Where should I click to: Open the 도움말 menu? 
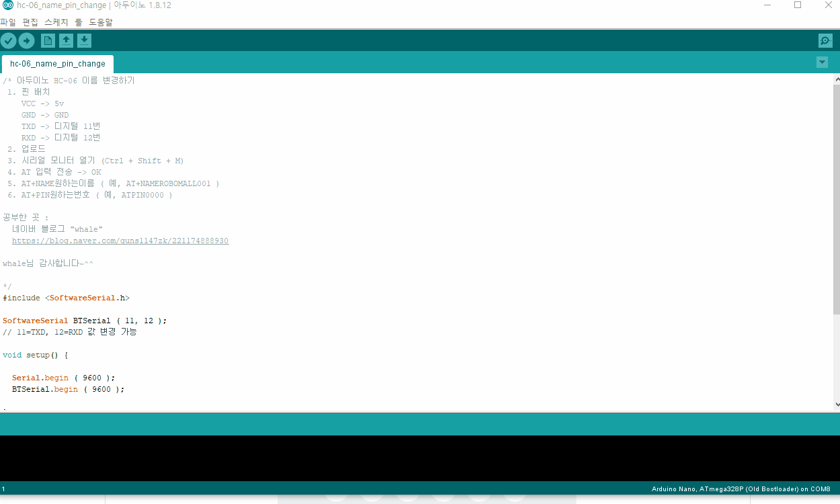pyautogui.click(x=101, y=22)
